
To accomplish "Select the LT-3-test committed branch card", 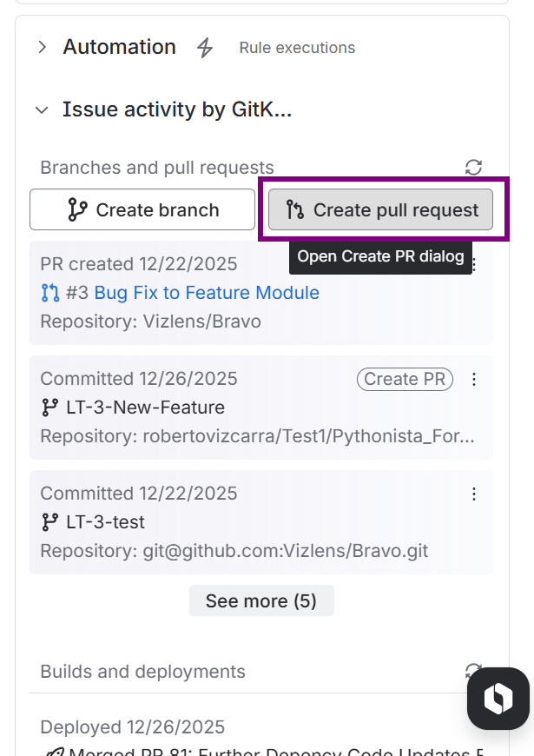I will 260,522.
